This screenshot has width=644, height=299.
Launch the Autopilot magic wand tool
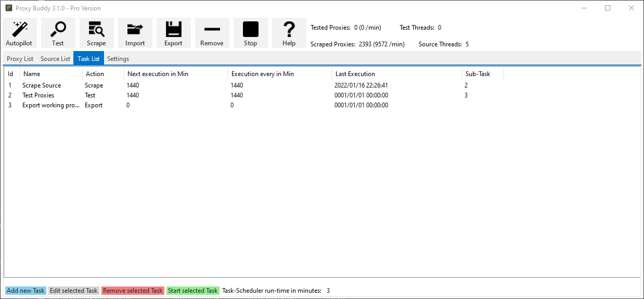coord(20,33)
